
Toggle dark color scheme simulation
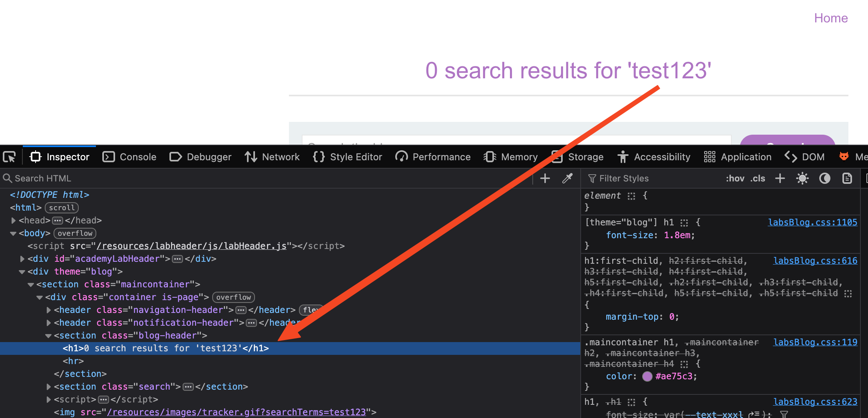(x=824, y=178)
